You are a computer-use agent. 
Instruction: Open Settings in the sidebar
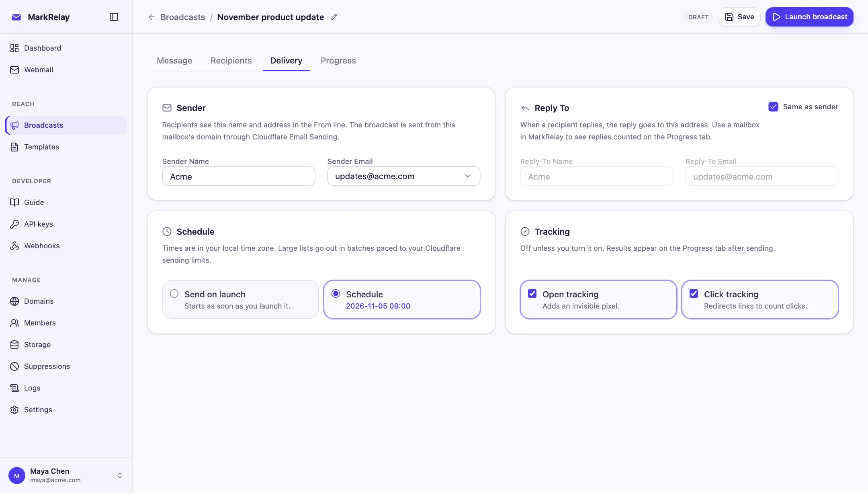[66, 410]
